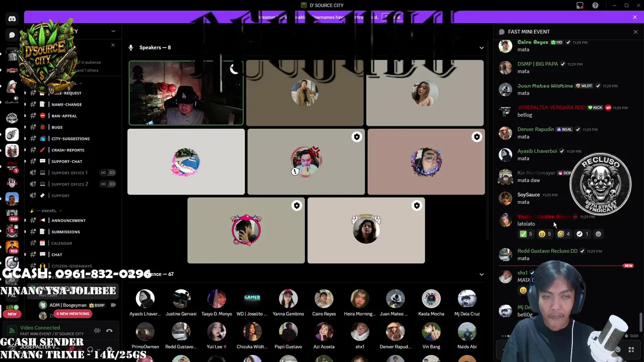This screenshot has width=644, height=362.
Task: Open the server dropdown chevron
Action: 113,31
